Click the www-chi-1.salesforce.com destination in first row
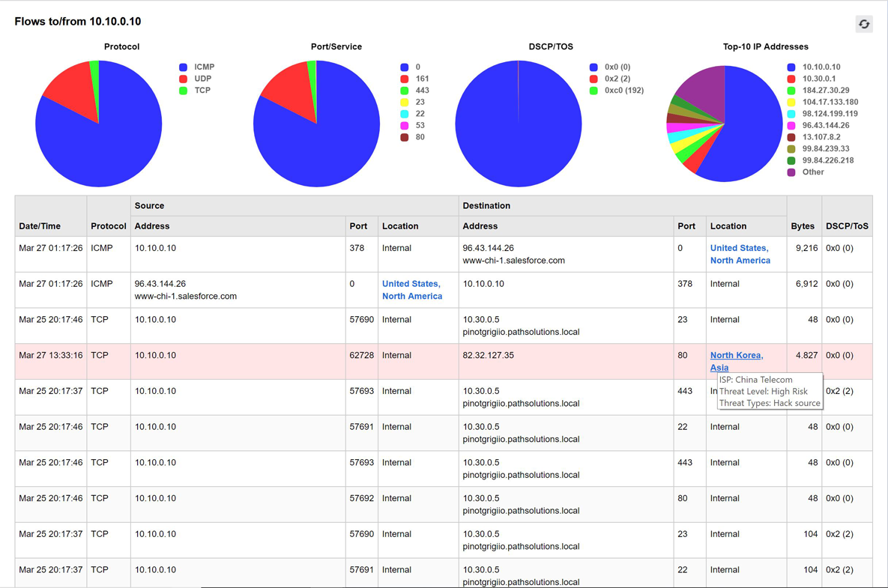Screen dimensions: 888x588 513,261
